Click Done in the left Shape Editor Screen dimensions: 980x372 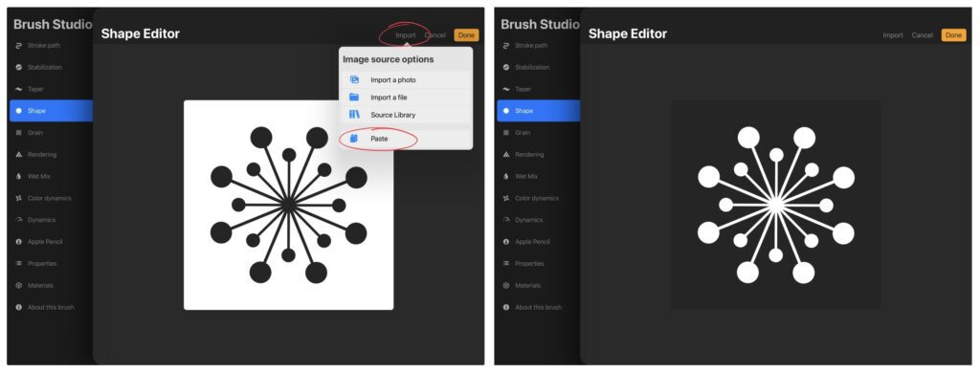(466, 35)
